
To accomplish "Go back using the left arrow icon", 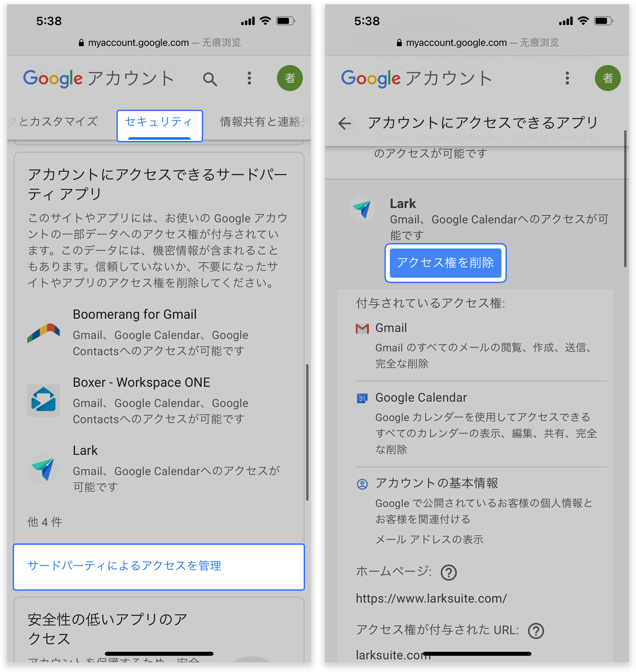I will [x=344, y=123].
